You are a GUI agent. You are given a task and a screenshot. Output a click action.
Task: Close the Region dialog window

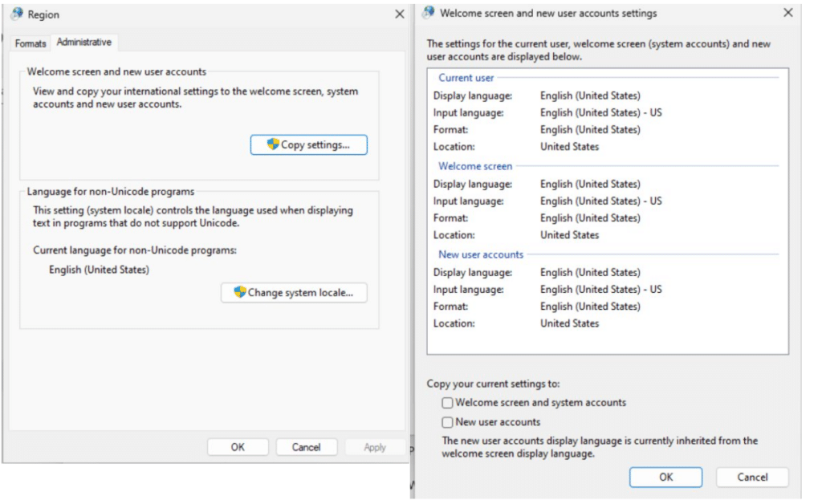tap(400, 14)
